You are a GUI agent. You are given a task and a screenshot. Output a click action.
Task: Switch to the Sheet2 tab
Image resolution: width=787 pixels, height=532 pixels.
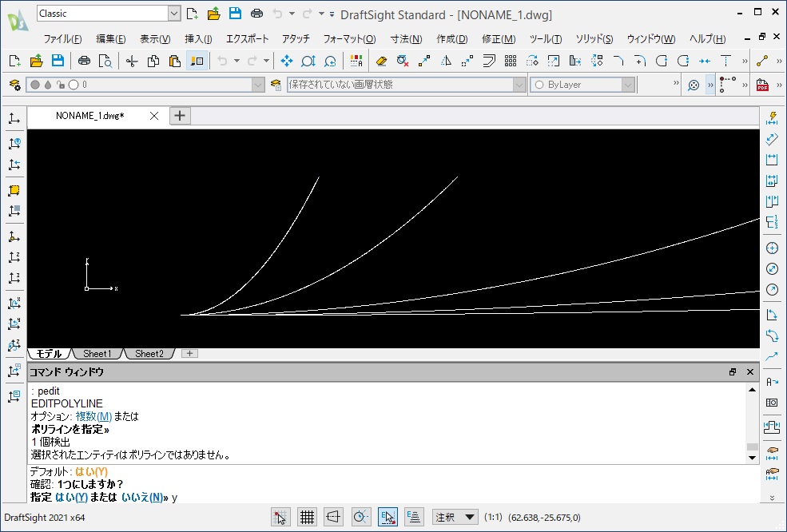pyautogui.click(x=149, y=354)
